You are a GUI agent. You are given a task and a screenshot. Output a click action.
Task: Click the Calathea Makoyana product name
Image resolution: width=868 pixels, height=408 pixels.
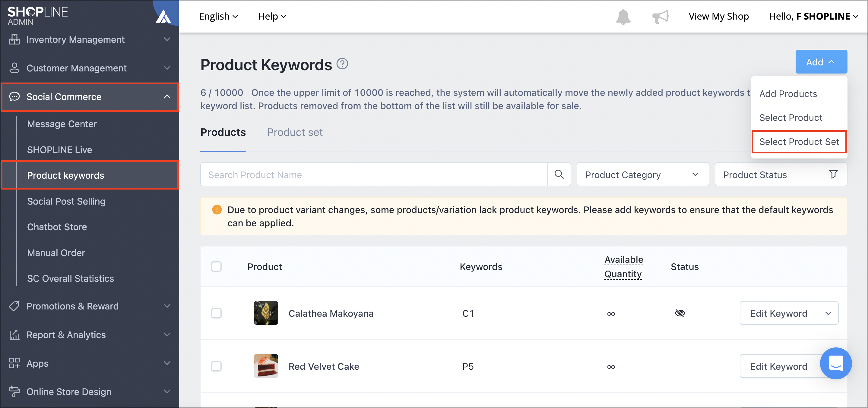331,313
